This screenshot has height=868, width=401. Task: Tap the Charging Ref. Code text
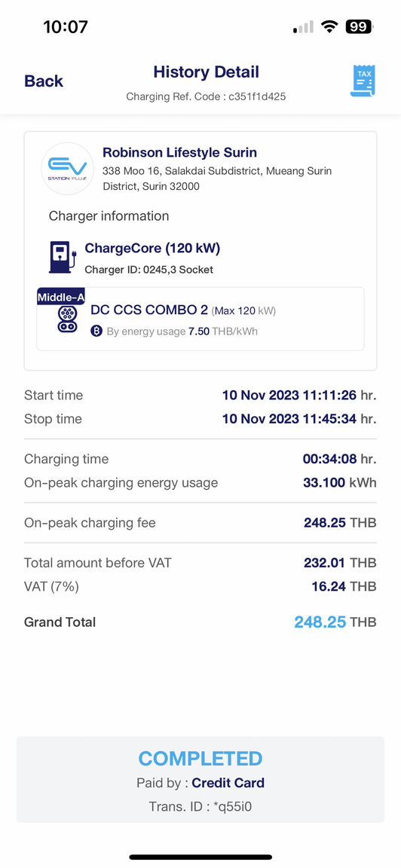206,97
